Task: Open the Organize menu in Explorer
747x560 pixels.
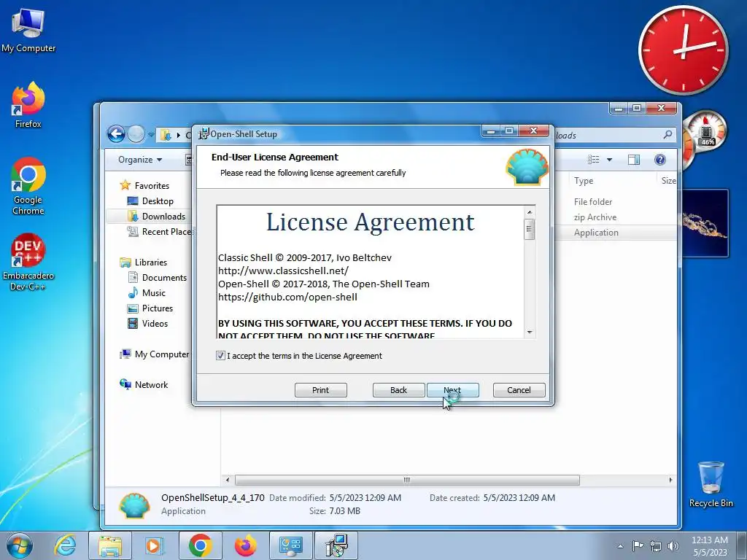Action: coord(140,160)
